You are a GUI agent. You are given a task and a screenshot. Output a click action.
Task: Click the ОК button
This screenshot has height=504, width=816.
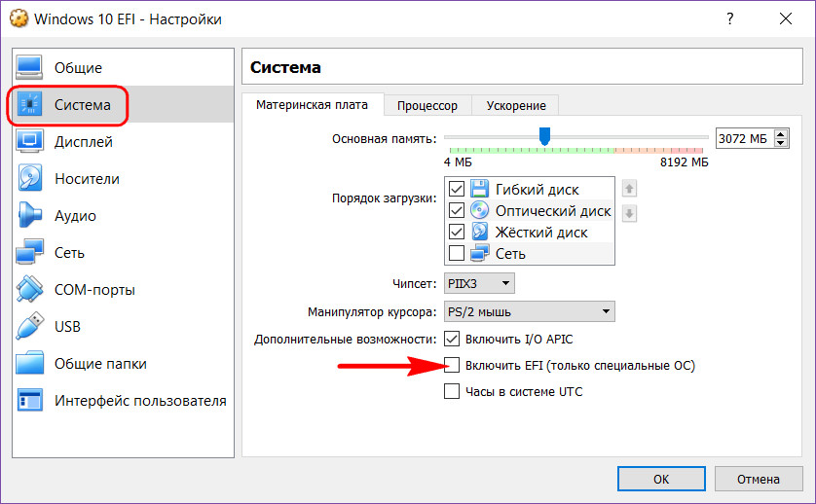click(x=661, y=479)
